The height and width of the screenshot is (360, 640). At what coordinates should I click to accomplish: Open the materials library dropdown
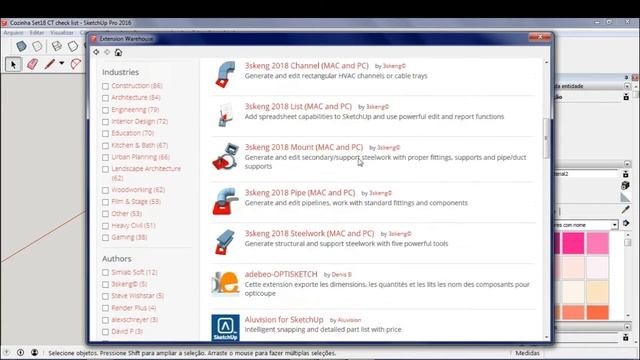[x=614, y=225]
